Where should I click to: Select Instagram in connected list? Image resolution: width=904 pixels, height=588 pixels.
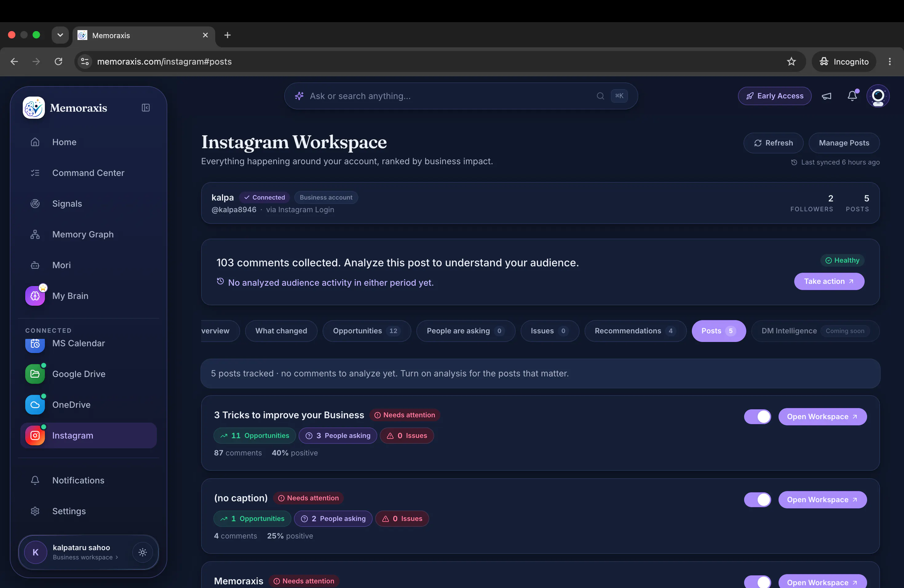89,436
